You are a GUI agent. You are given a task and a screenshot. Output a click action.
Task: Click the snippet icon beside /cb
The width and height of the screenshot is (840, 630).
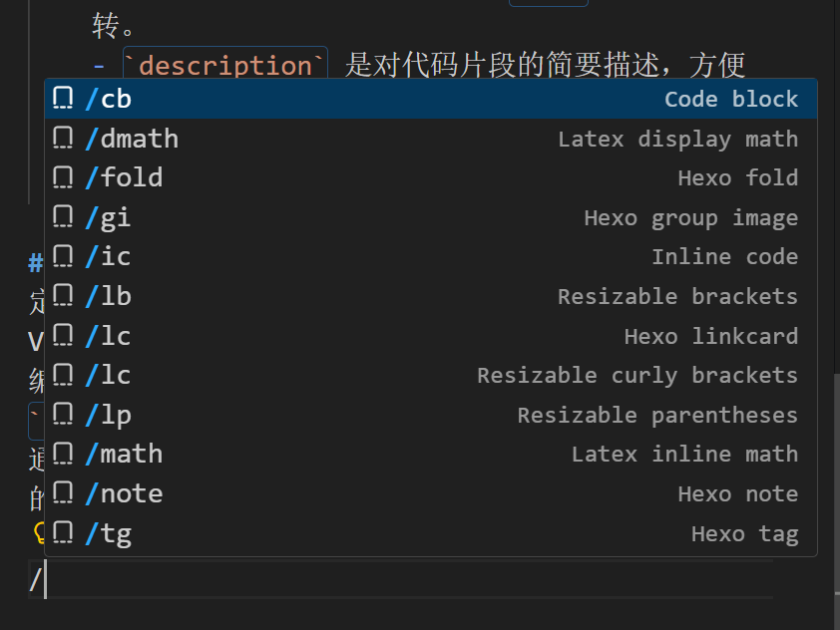click(x=62, y=98)
